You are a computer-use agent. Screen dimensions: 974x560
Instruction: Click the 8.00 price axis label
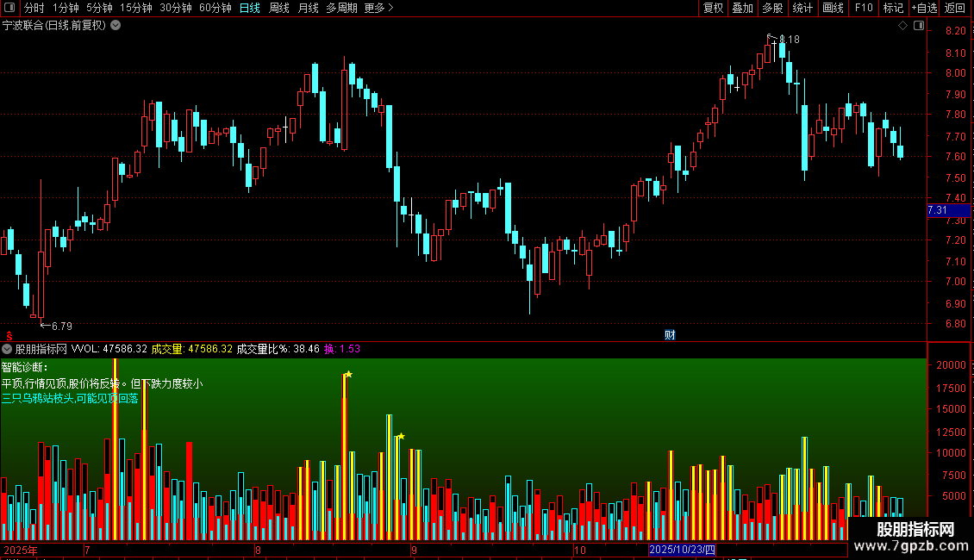[955, 72]
